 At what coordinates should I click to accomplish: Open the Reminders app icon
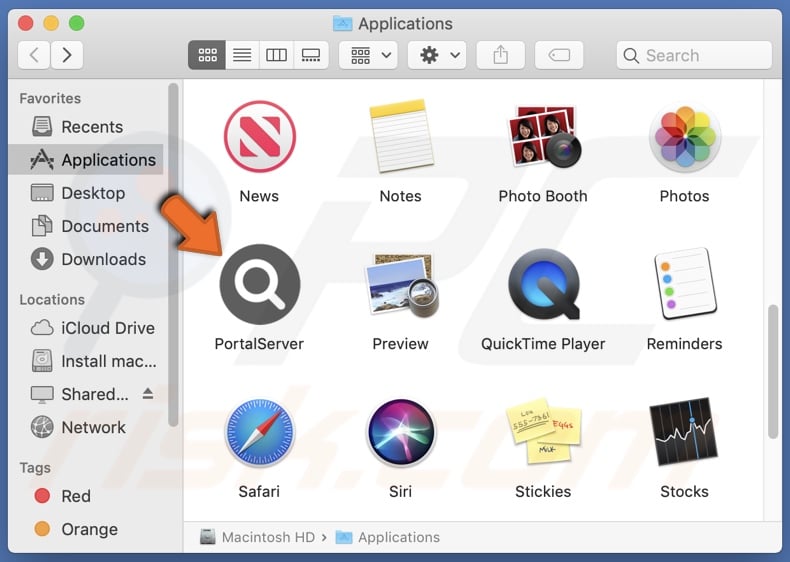(x=684, y=284)
